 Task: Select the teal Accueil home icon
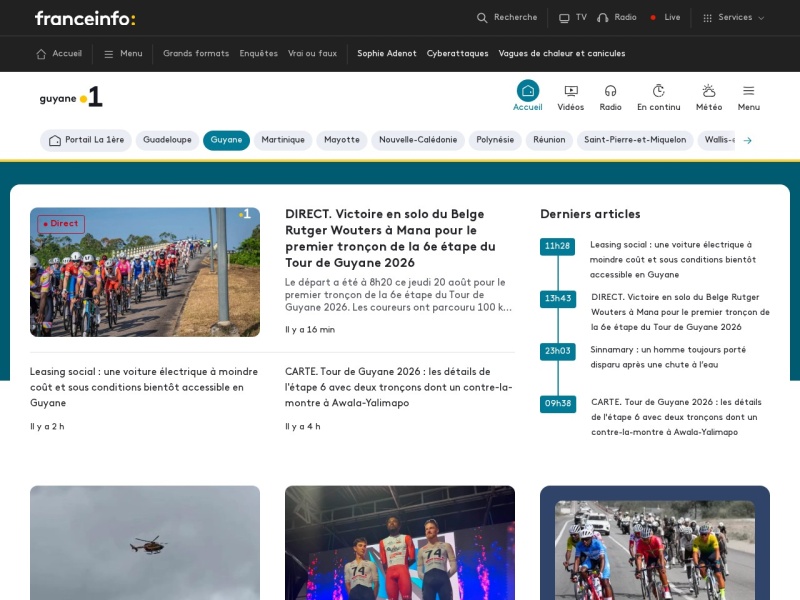pos(528,95)
